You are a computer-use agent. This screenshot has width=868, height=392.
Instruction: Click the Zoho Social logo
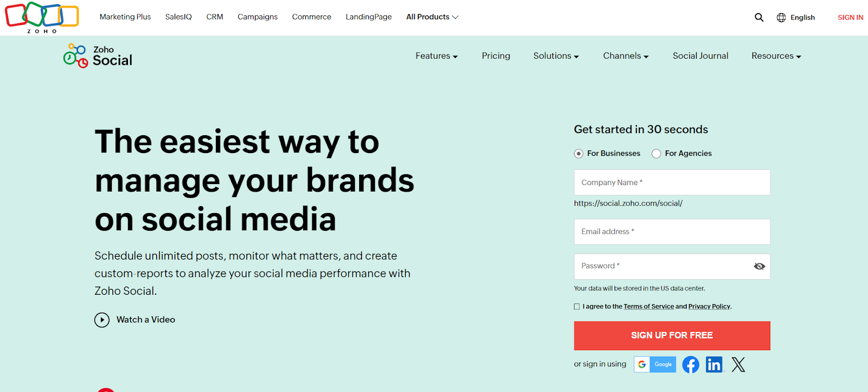click(98, 56)
